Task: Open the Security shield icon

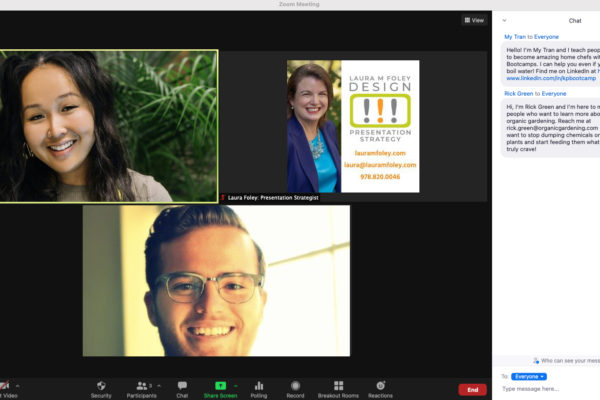Action: [101, 385]
